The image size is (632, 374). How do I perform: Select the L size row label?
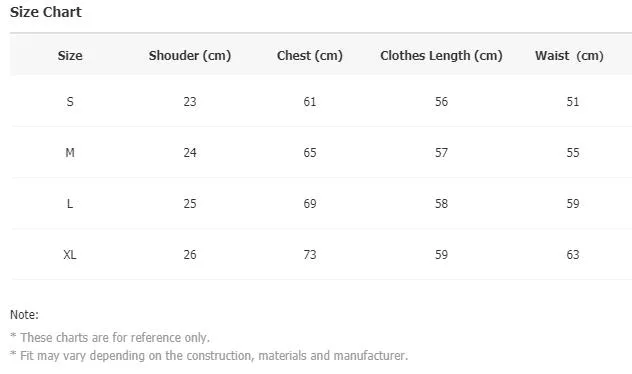(x=70, y=204)
